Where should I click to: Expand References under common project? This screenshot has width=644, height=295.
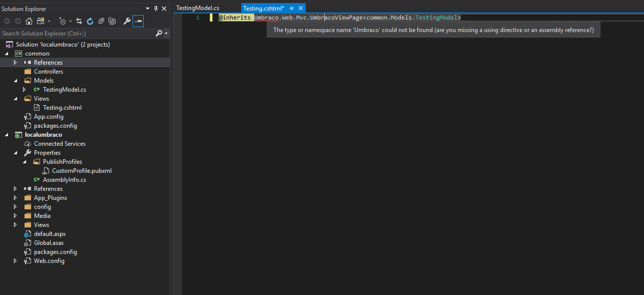[16, 63]
